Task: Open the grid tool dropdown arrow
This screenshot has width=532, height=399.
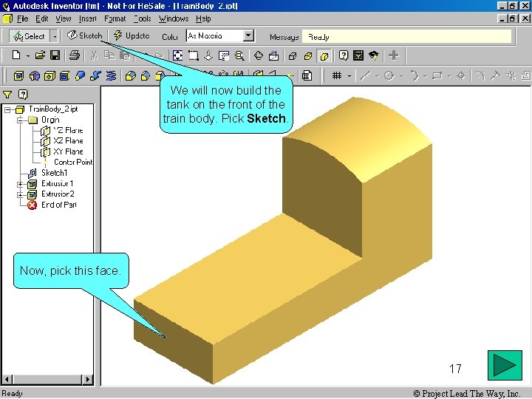Action: click(349, 76)
